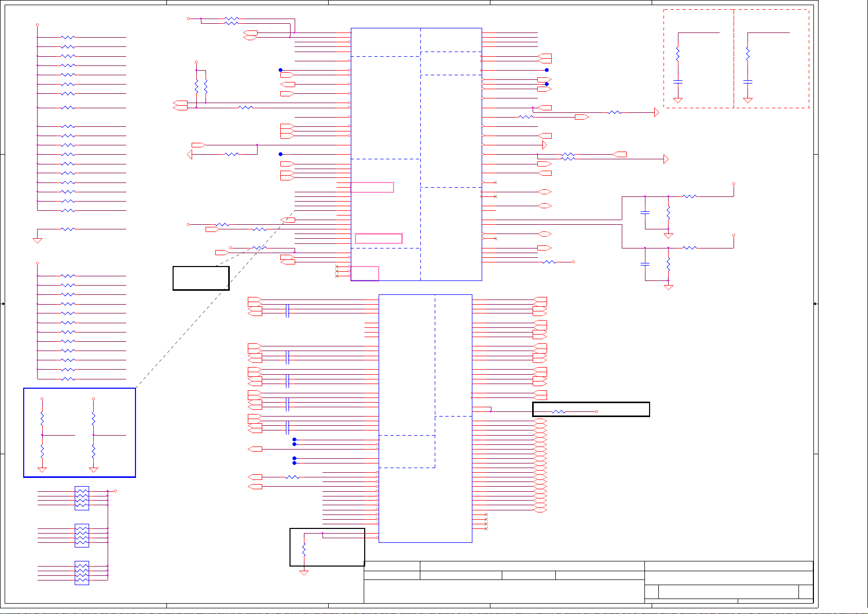Select the pink rectangle next to three X markers

point(365,273)
